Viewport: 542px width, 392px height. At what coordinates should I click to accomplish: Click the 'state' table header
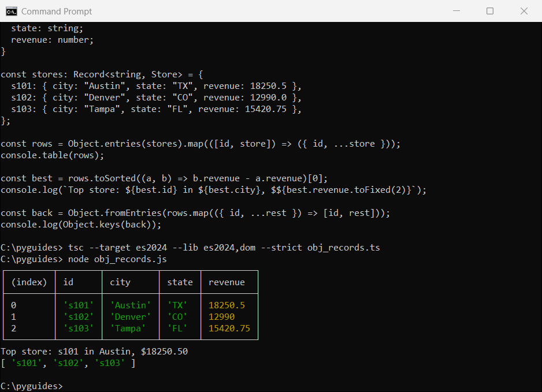180,282
